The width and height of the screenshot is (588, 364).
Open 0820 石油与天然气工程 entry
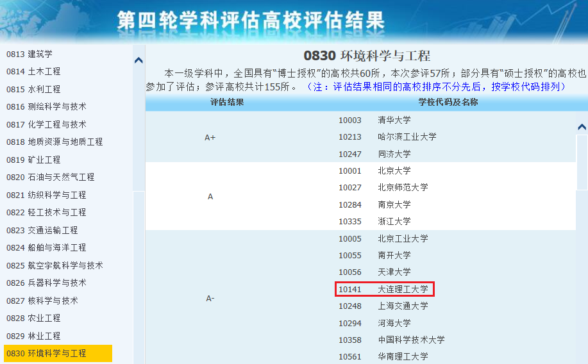pos(50,177)
